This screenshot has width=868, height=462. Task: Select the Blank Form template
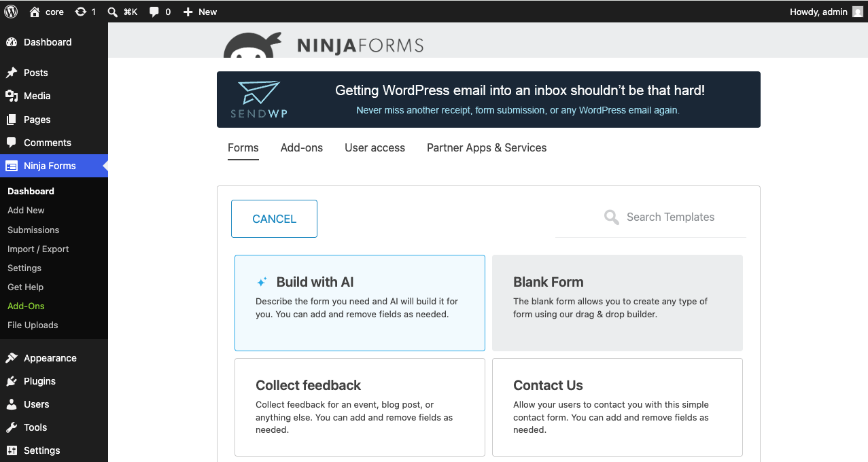click(617, 303)
